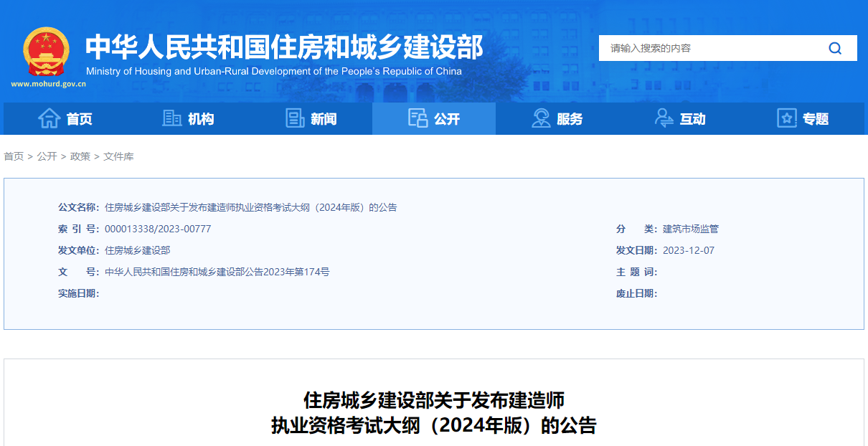Click the star icon for 专题
The width and height of the screenshot is (868, 446).
click(x=787, y=118)
